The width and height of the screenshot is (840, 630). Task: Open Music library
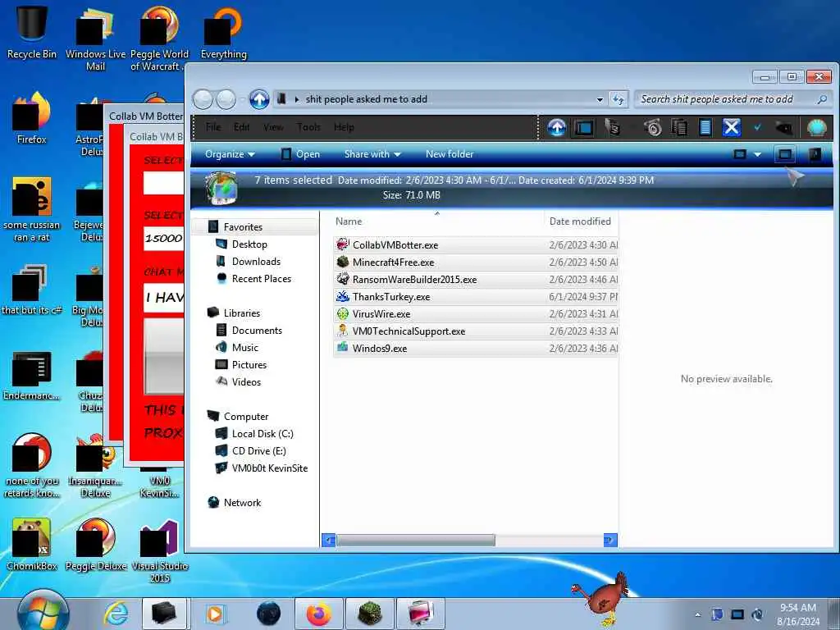point(244,348)
